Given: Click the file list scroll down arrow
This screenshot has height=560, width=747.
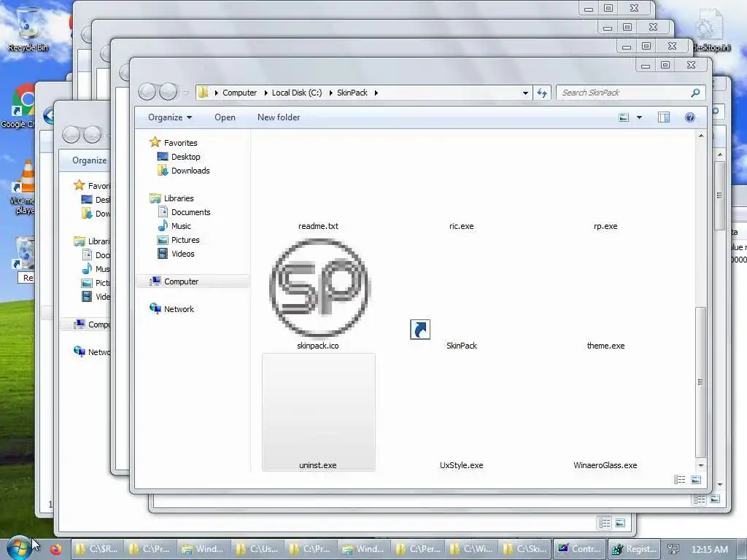Looking at the screenshot, I should click(x=701, y=465).
